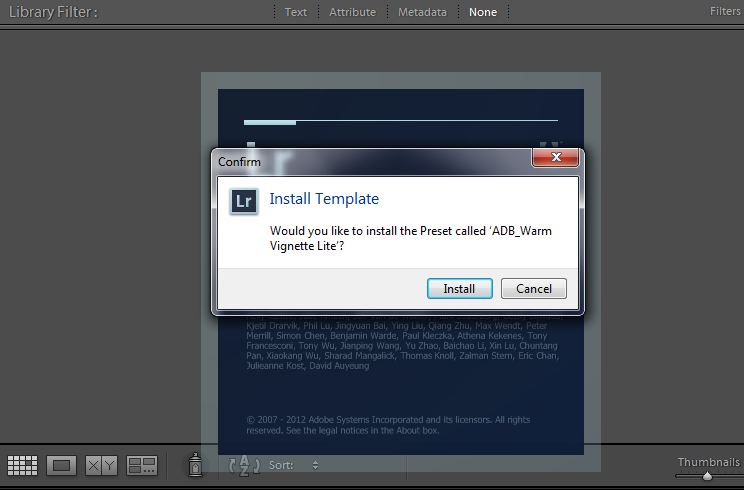This screenshot has height=490, width=744.
Task: Click the 'Install Template' heading text
Action: pyautogui.click(x=324, y=199)
